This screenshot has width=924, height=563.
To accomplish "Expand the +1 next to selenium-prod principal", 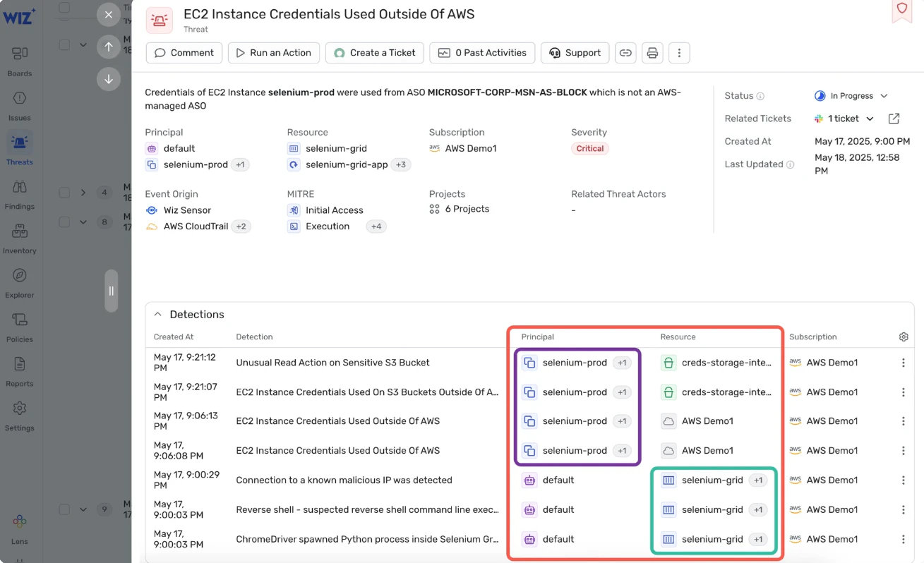I will [x=240, y=165].
